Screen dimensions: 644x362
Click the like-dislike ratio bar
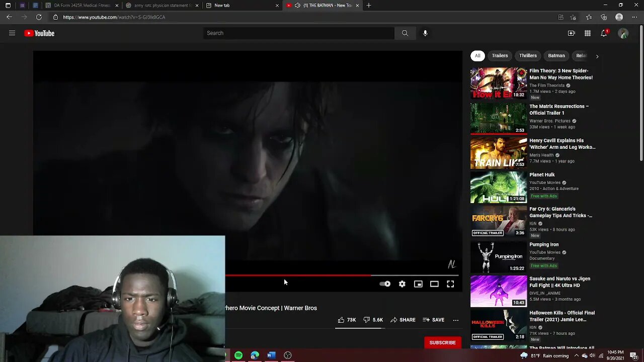(x=360, y=328)
